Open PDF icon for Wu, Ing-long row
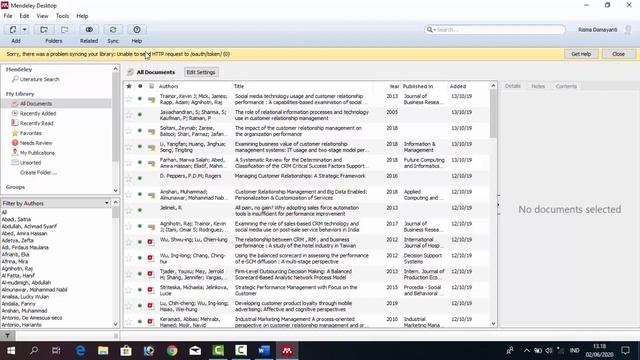This screenshot has height=360, width=640. (150, 258)
